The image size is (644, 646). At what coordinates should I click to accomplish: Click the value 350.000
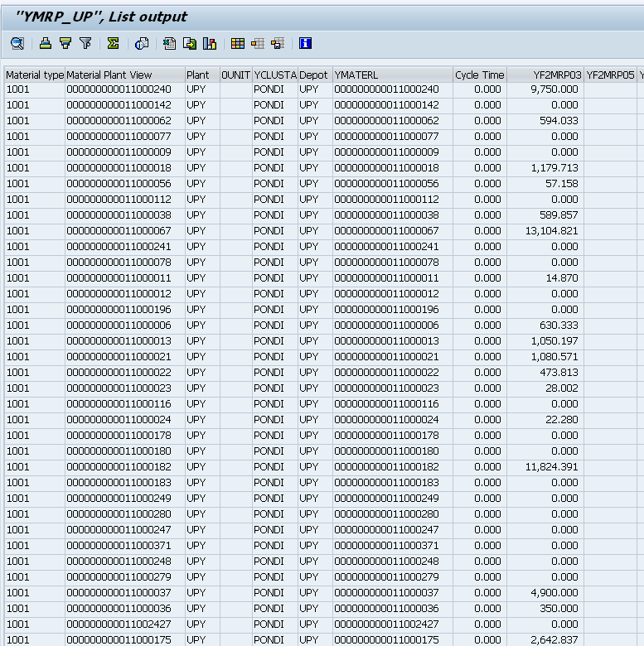[559, 609]
